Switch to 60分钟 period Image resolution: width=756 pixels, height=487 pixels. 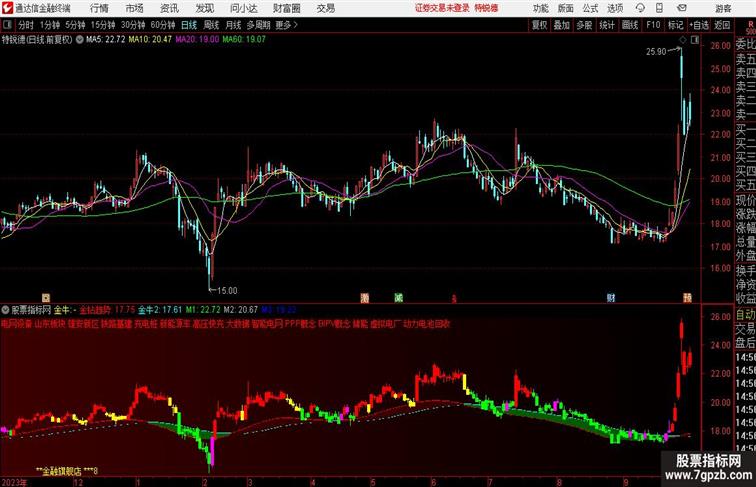tap(163, 25)
